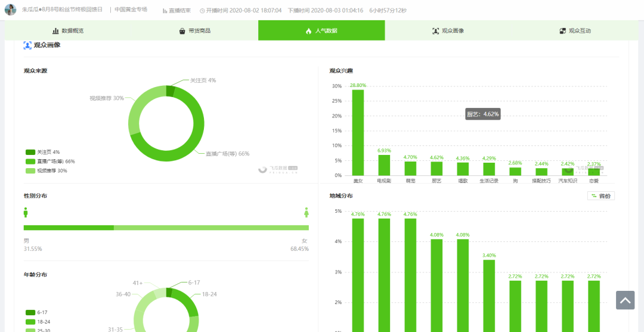Click the 6小时57分12秒 duration text

click(x=388, y=10)
